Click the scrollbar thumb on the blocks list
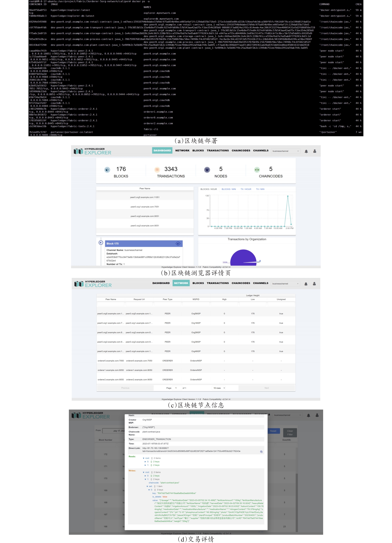The height and width of the screenshot is (543, 392). point(297,503)
